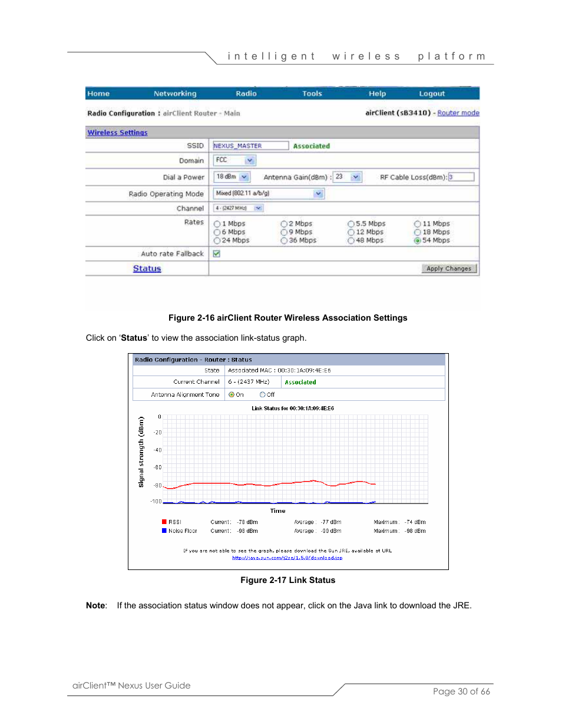Click the RSSI Average -77 dBm value
Viewport: 562px width, 728px height.
pos(331,522)
